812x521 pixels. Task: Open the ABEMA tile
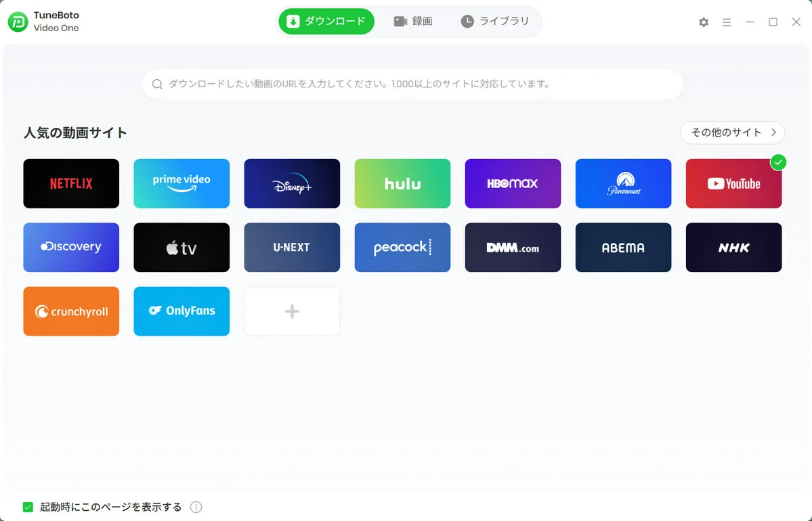[x=623, y=248]
